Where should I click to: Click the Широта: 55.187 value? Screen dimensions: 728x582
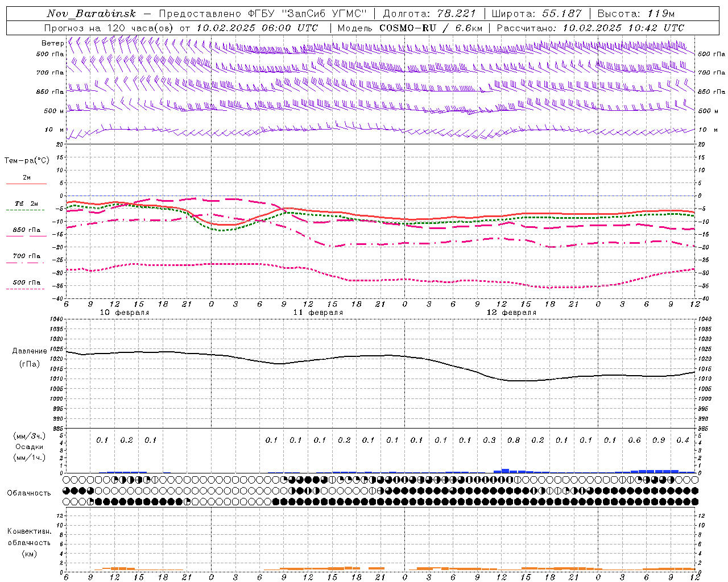coord(536,14)
